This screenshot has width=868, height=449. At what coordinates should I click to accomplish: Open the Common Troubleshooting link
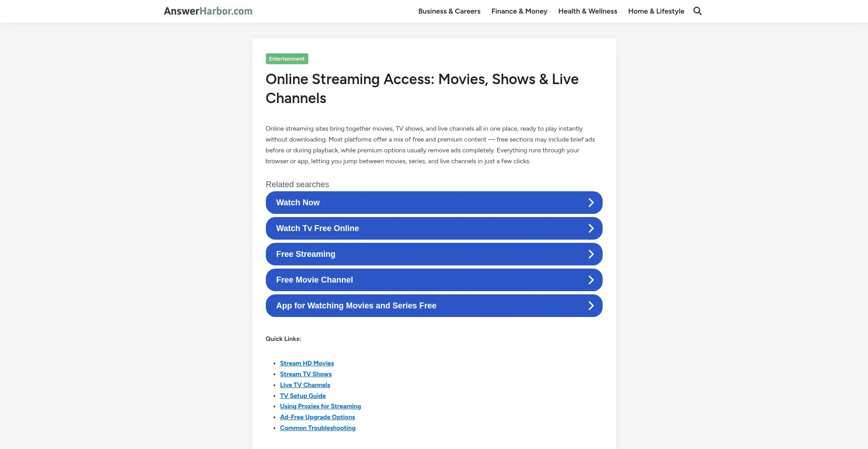[317, 427]
